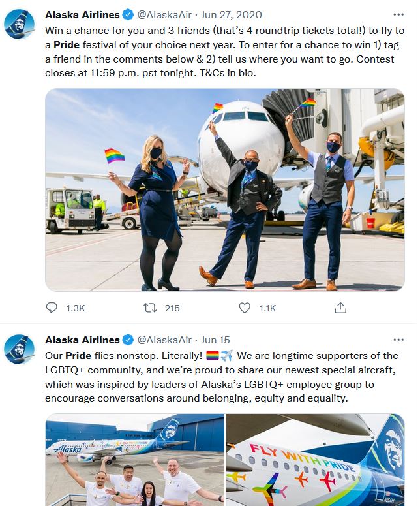Image resolution: width=420 pixels, height=506 pixels.
Task: Click Alaska Airlines avatar on second tweet
Action: click(x=20, y=349)
